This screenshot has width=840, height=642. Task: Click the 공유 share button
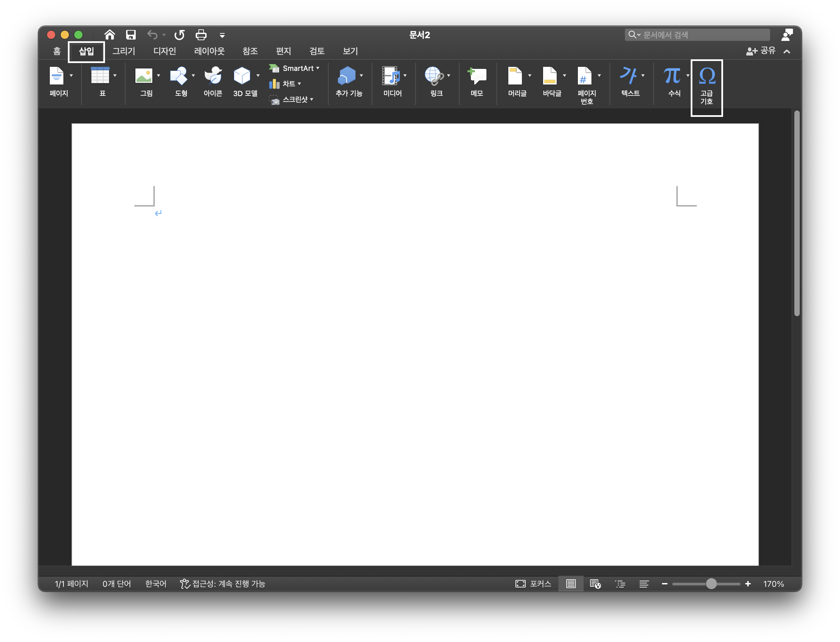tap(761, 51)
